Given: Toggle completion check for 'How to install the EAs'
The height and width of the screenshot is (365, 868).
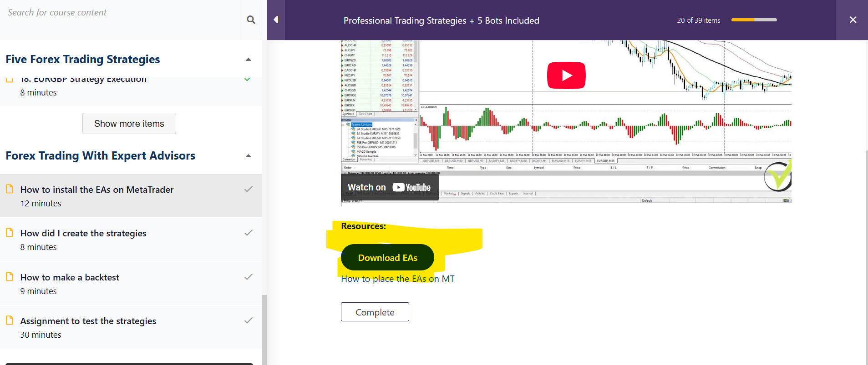Looking at the screenshot, I should (x=249, y=189).
